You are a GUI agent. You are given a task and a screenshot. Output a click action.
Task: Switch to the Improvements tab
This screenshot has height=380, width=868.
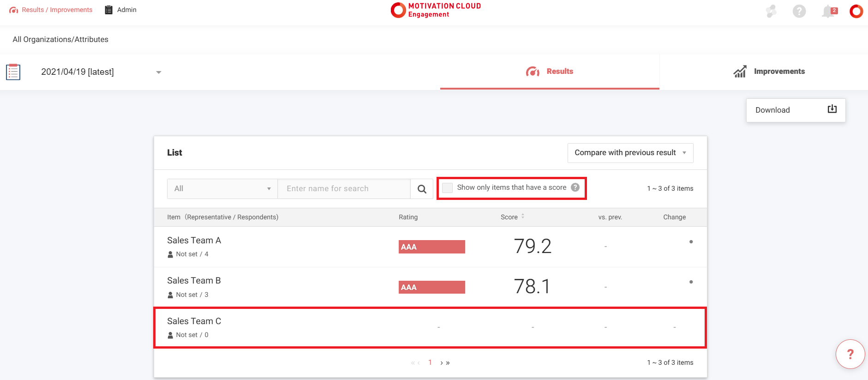click(x=769, y=72)
